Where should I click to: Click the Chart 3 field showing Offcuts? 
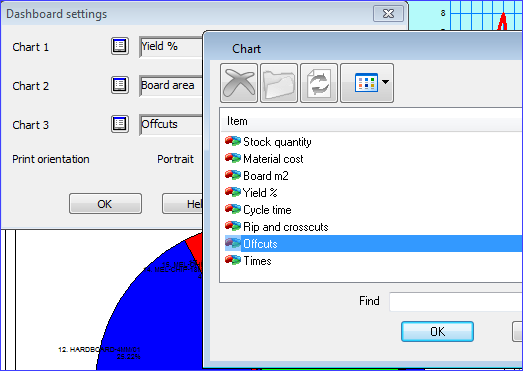tap(171, 124)
